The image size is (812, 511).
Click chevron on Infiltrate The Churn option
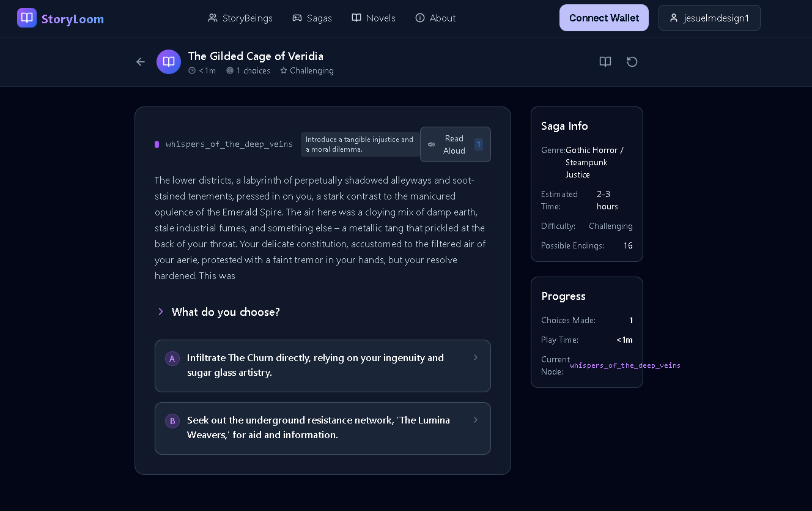pyautogui.click(x=476, y=357)
